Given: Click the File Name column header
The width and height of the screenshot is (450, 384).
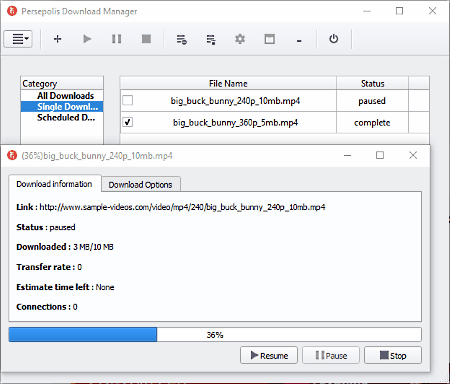Looking at the screenshot, I should click(x=228, y=83).
